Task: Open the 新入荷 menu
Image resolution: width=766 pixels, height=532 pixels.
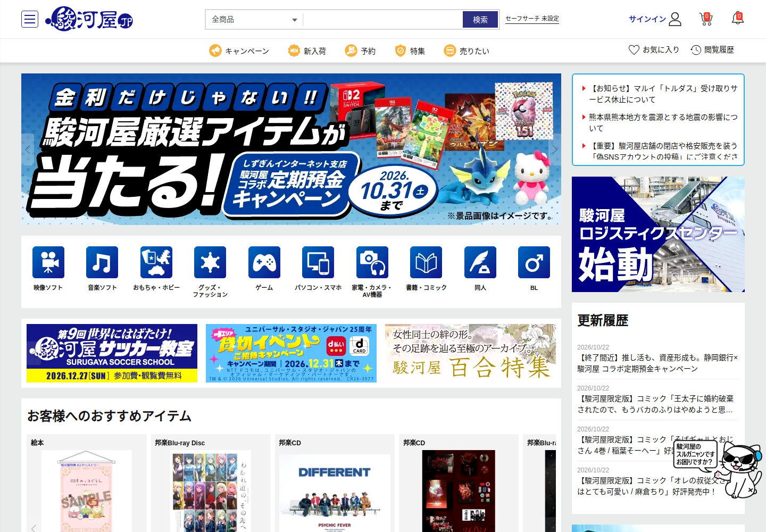Action: click(x=307, y=51)
